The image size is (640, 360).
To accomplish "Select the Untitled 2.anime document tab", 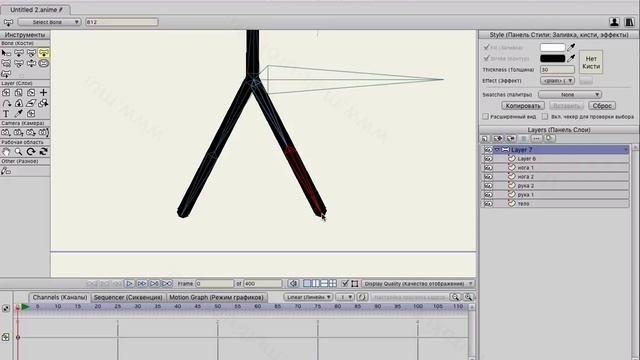I will [x=36, y=9].
